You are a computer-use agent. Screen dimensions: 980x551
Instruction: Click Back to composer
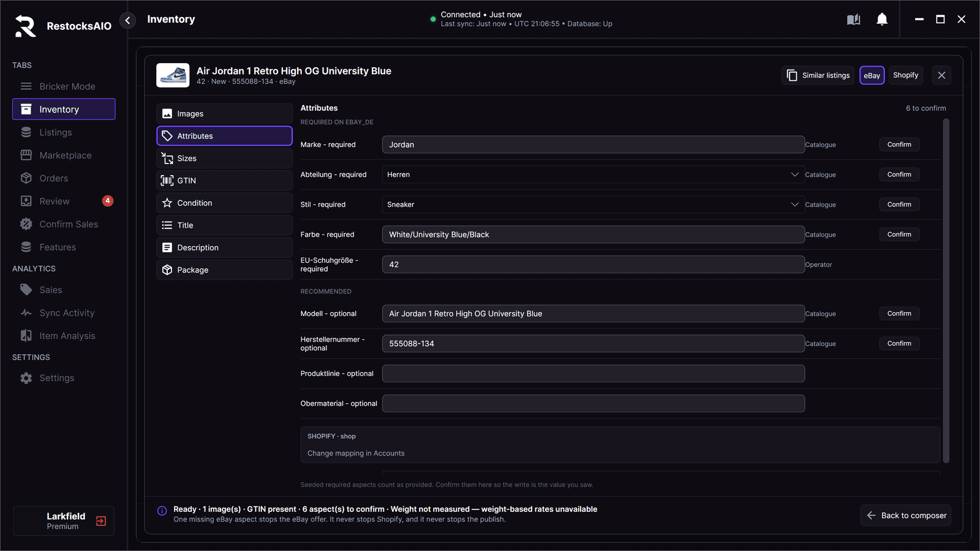pos(906,515)
